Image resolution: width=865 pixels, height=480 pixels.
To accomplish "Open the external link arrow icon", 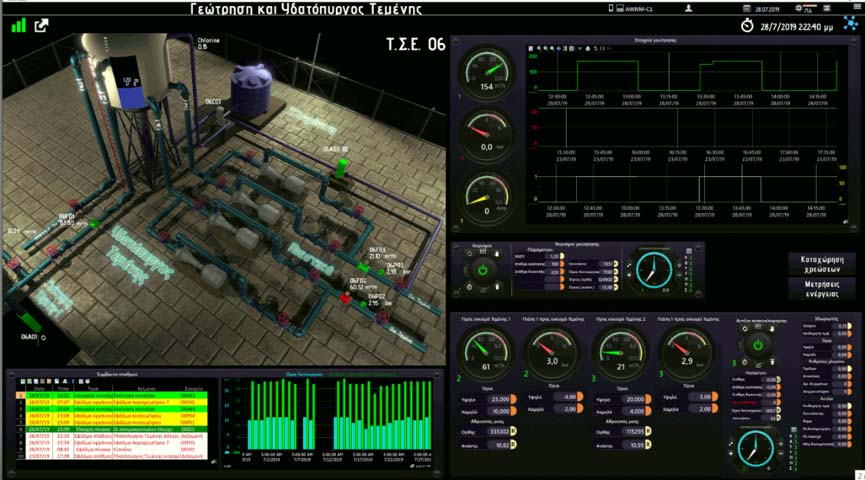I will pyautogui.click(x=42, y=26).
